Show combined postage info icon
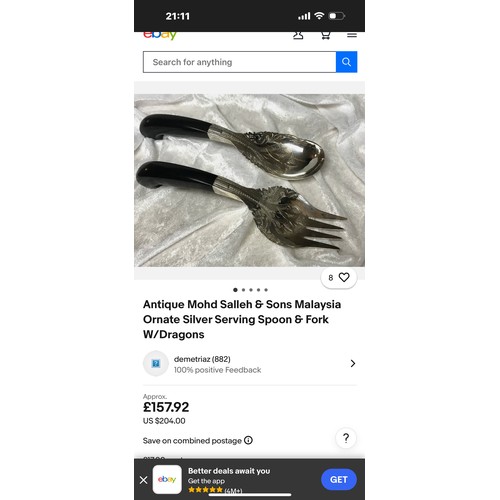 point(248,440)
